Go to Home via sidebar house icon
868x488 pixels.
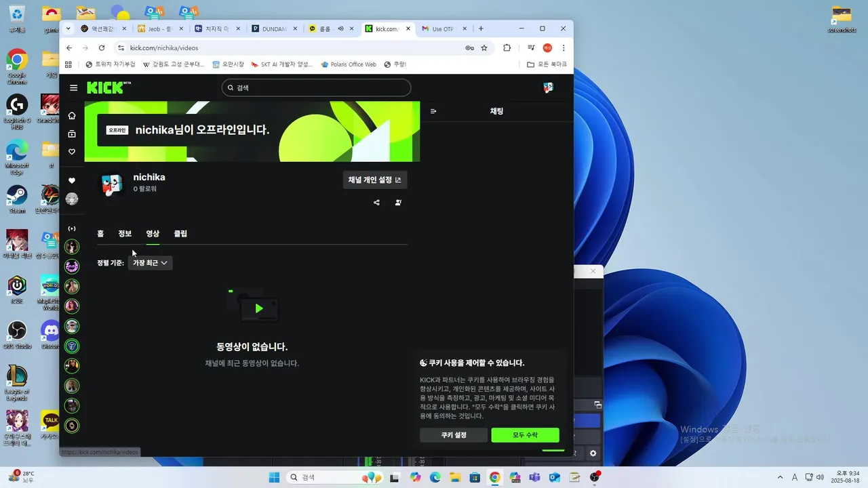pos(72,116)
